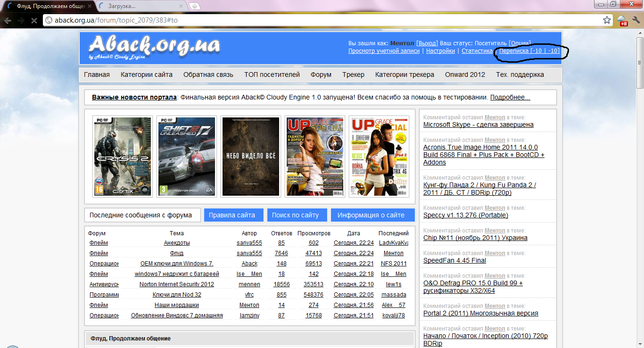Click the Aback.org.ua site logo
This screenshot has width=644, height=348.
tap(154, 47)
